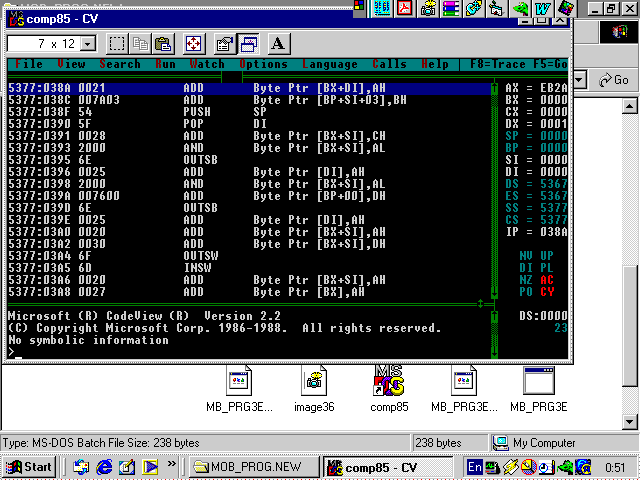This screenshot has height=481, width=640.
Task: Click the Copy toolbar icon
Action: [140, 44]
